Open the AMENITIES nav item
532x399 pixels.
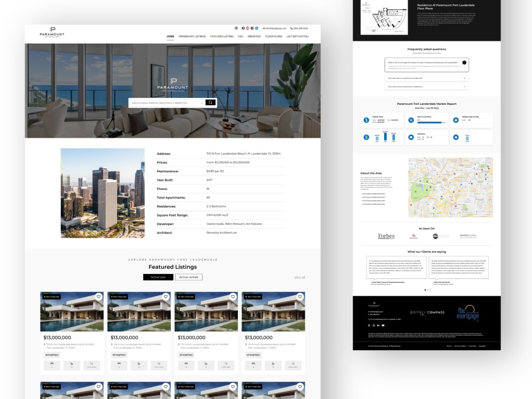254,36
